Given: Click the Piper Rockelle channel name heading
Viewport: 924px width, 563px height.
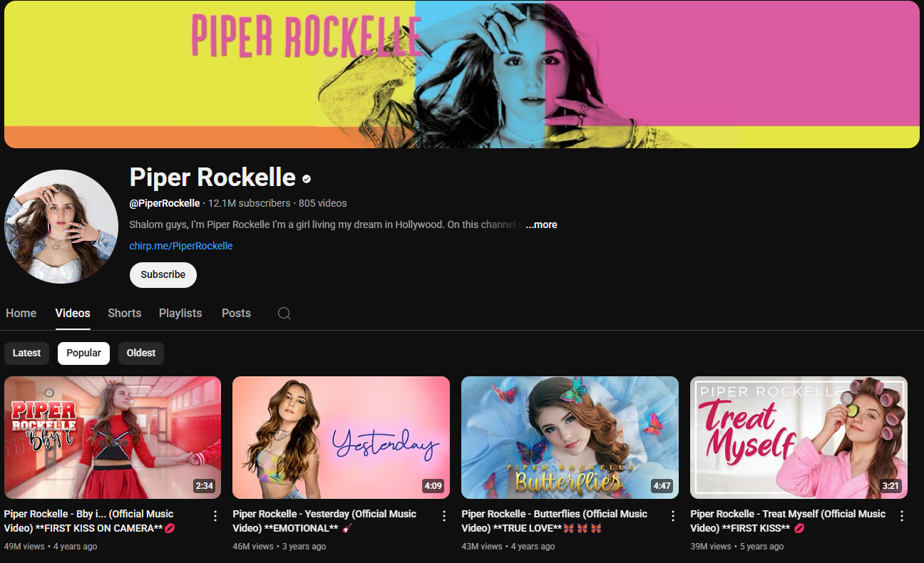Looking at the screenshot, I should pyautogui.click(x=212, y=177).
